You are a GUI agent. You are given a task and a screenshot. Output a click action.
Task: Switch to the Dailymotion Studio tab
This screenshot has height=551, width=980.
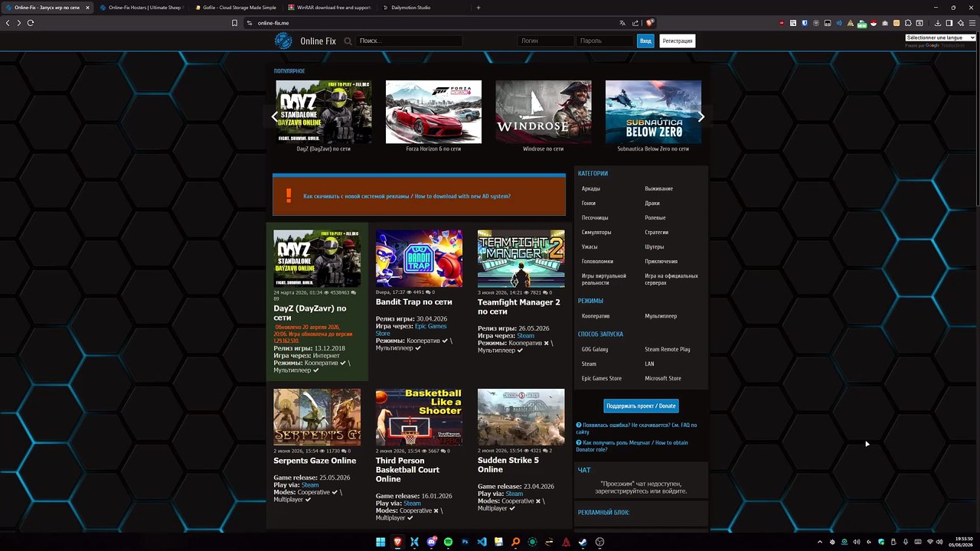tap(413, 8)
